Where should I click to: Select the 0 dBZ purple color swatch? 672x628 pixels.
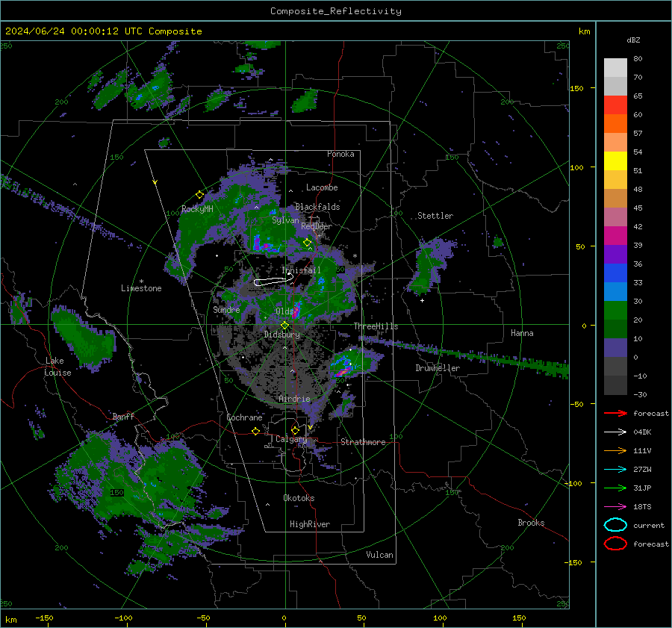click(x=615, y=348)
